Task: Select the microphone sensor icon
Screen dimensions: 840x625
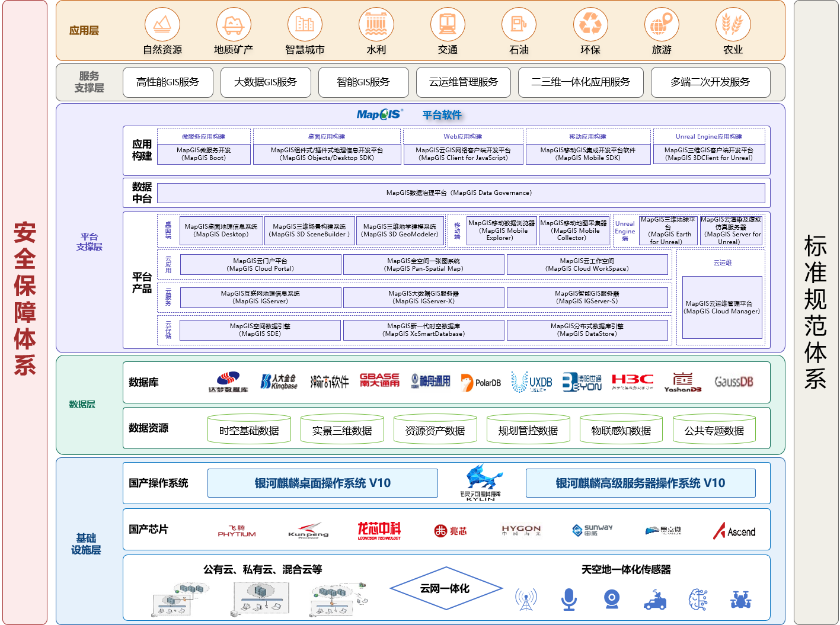Action: (569, 600)
